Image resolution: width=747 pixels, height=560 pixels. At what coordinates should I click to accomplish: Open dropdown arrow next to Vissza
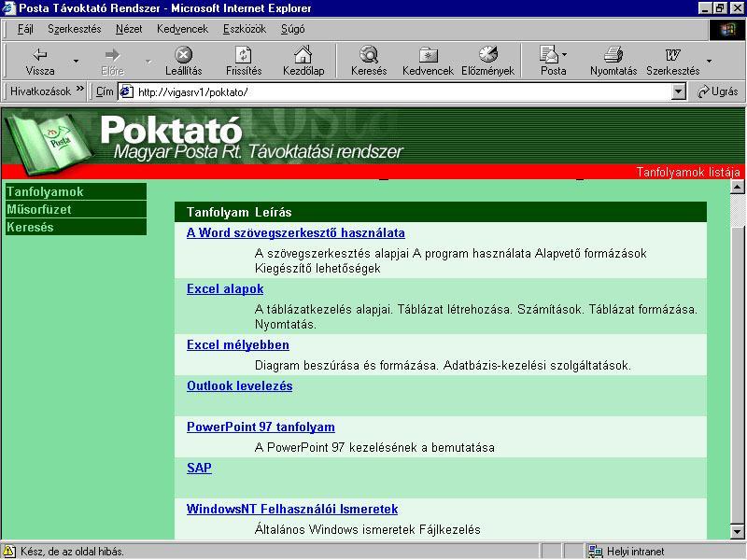point(76,61)
